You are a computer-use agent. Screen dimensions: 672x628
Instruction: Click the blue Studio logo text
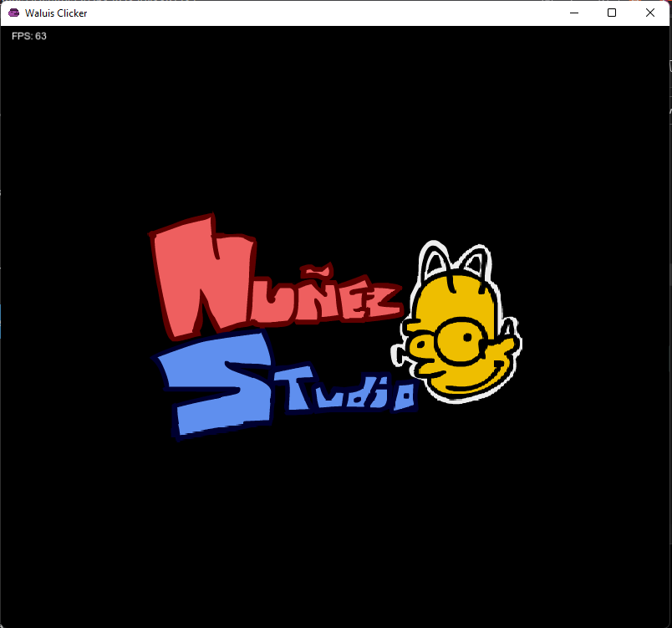[x=285, y=385]
